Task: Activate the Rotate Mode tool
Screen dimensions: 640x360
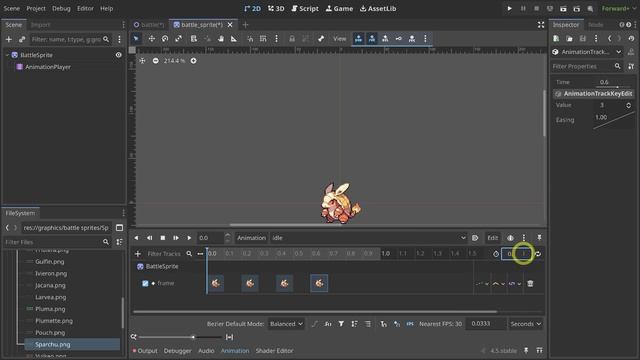Action: pyautogui.click(x=165, y=39)
